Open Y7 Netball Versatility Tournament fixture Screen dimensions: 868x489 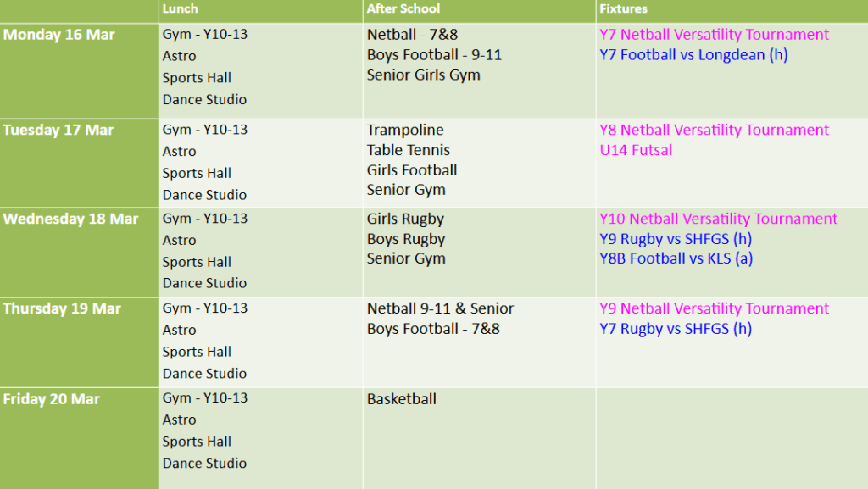pos(714,35)
